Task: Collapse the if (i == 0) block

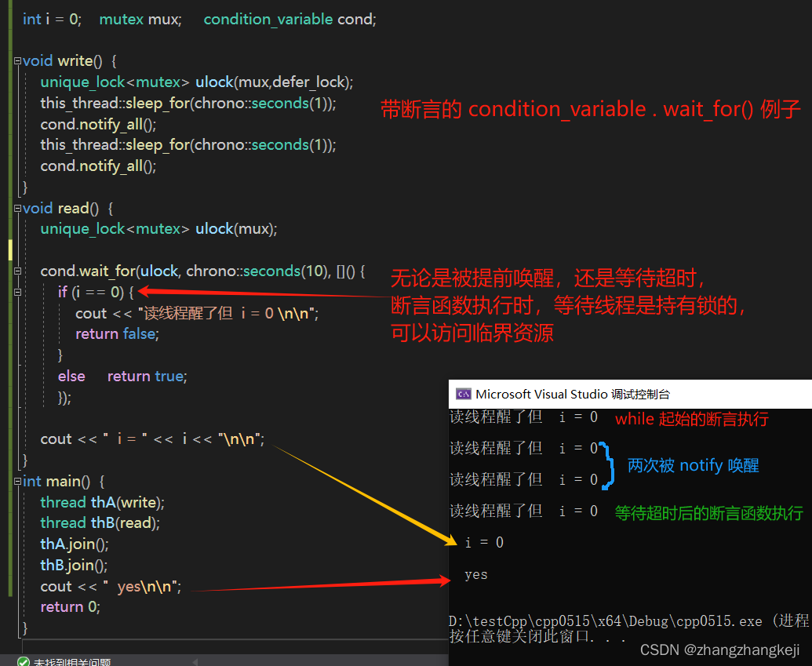Action: (17, 292)
